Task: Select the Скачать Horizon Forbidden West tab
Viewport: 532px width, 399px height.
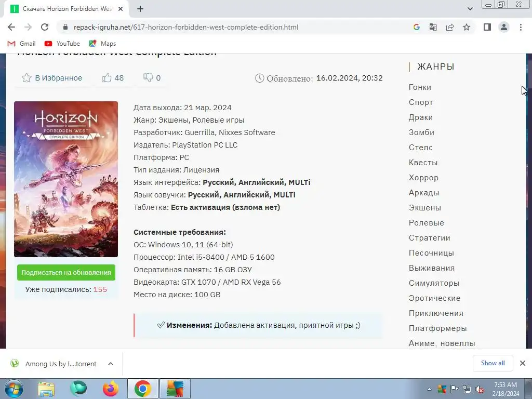Action: 66,9
